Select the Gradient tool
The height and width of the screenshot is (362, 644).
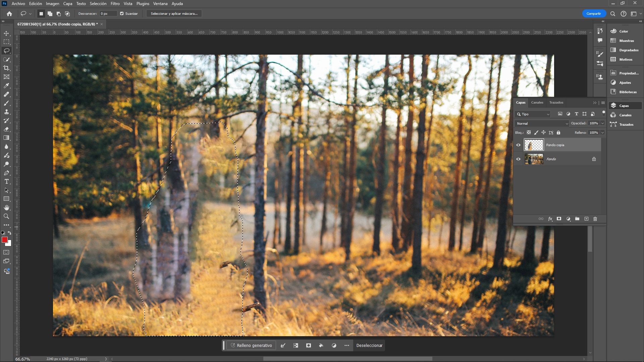pyautogui.click(x=6, y=138)
